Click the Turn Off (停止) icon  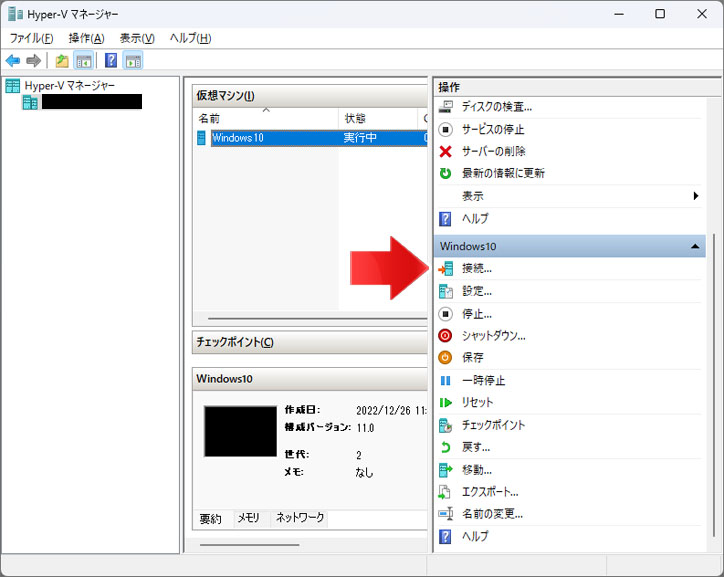[x=445, y=314]
